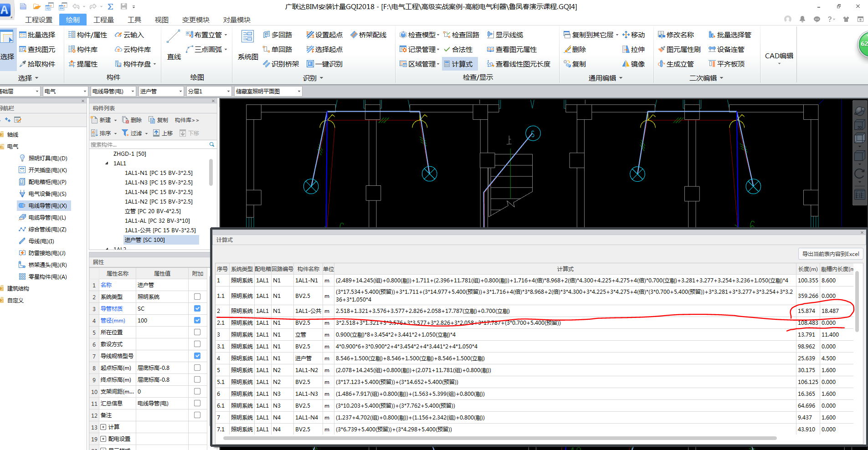This screenshot has height=450, width=868.
Task: Click the search magnifier in 构件列表
Action: [212, 144]
